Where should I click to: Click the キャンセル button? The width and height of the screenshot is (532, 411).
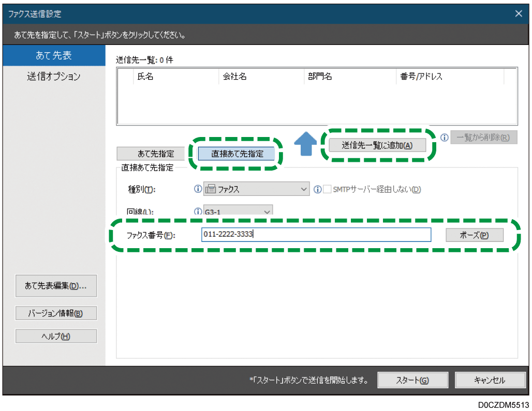click(490, 379)
